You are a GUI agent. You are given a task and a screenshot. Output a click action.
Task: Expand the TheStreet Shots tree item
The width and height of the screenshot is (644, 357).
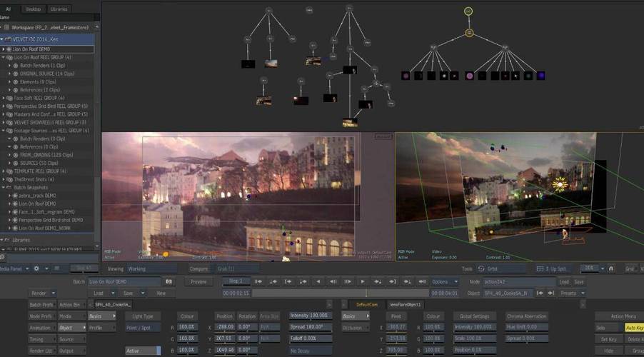tap(4, 179)
